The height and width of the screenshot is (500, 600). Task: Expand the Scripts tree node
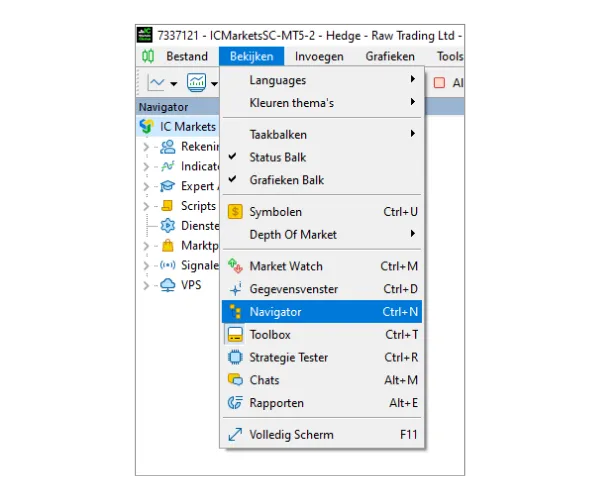146,206
